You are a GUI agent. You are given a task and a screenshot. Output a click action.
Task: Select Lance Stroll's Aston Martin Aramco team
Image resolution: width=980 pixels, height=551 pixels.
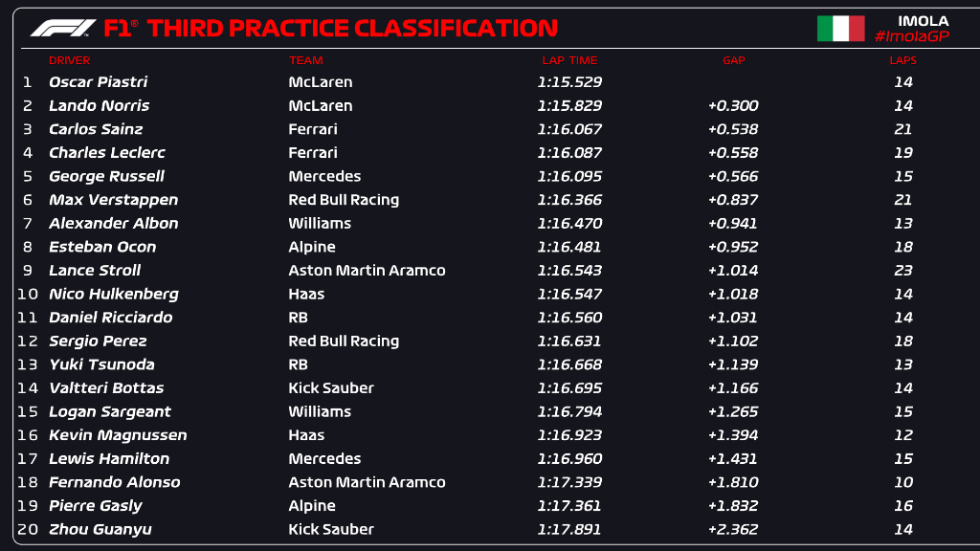(367, 271)
